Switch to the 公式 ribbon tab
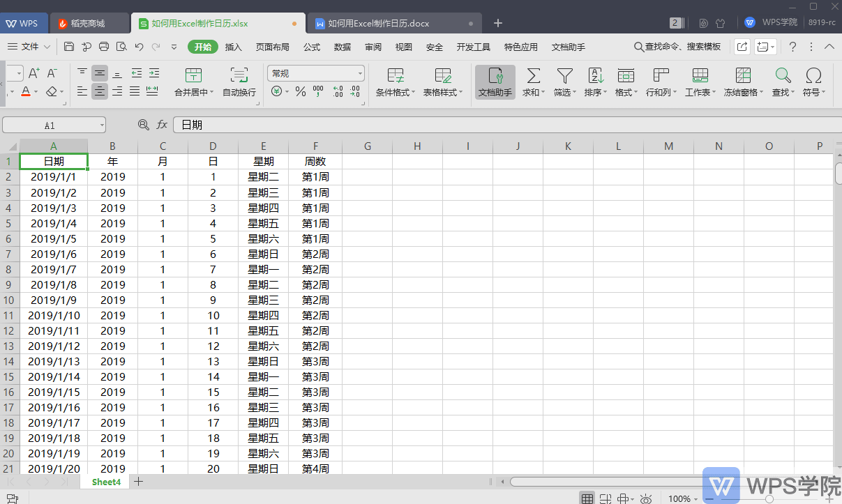This screenshot has width=842, height=504. (x=312, y=47)
